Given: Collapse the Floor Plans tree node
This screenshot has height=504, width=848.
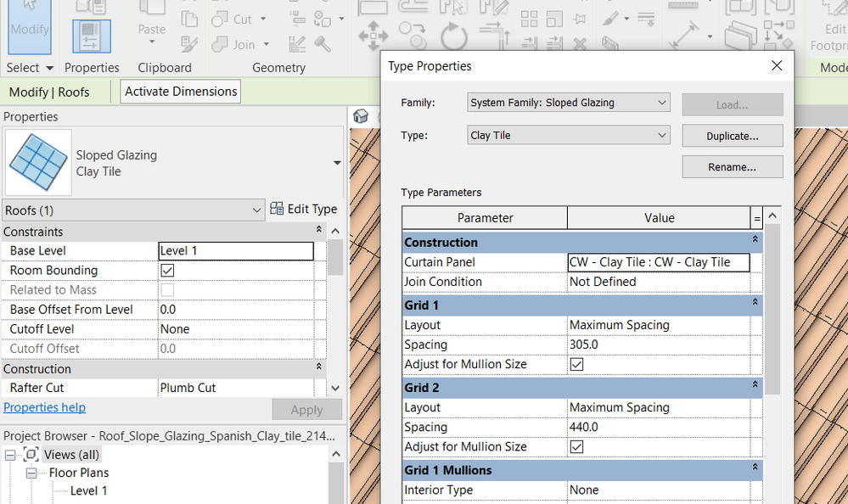Looking at the screenshot, I should point(31,473).
